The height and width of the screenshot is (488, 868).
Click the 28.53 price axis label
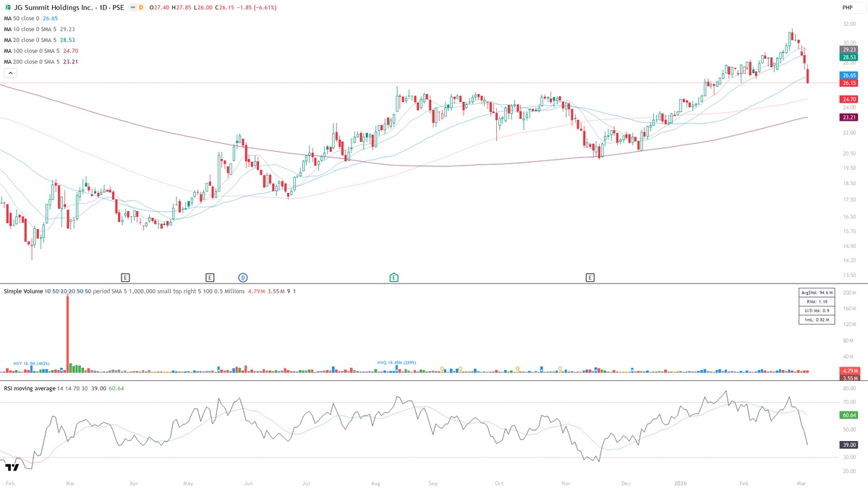click(x=848, y=56)
